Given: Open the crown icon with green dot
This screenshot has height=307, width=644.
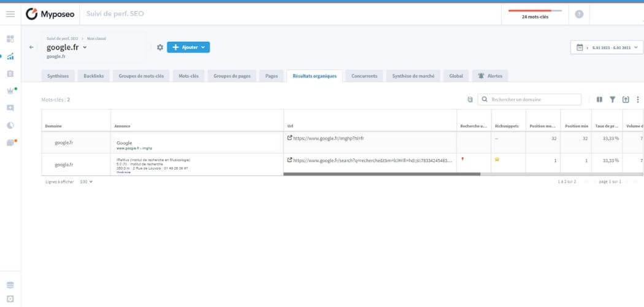Looking at the screenshot, I should coord(10,91).
